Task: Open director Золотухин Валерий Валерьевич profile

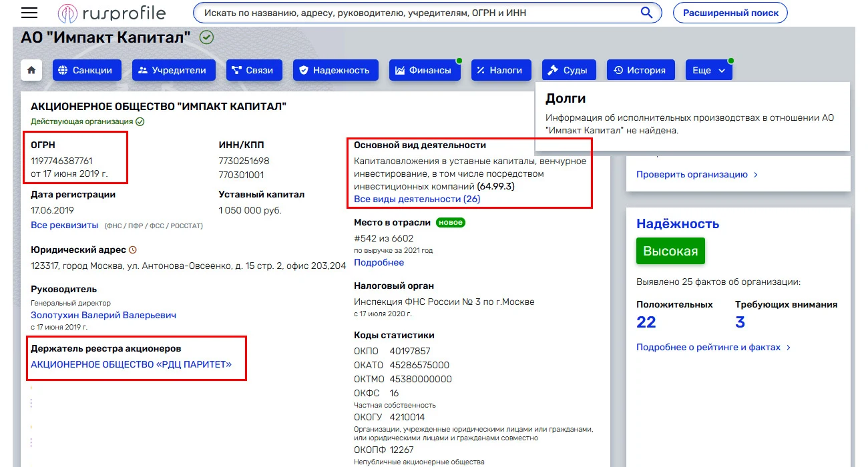Action: pyautogui.click(x=103, y=315)
